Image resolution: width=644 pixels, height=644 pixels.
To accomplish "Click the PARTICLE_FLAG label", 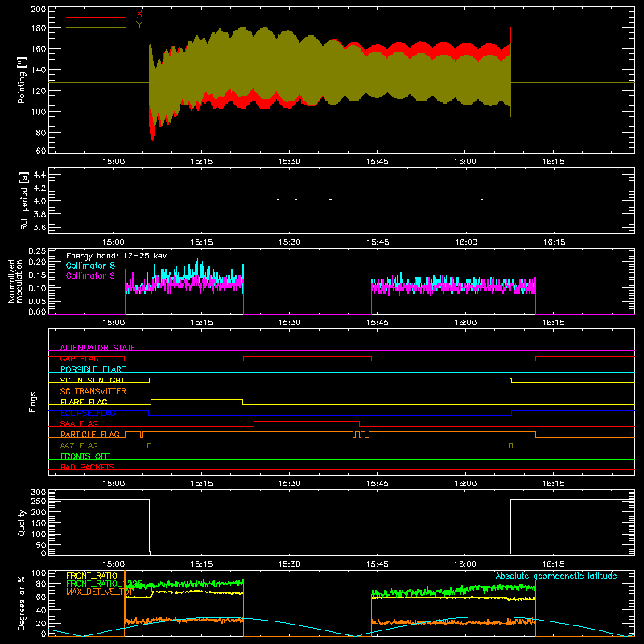I will 90,435.
